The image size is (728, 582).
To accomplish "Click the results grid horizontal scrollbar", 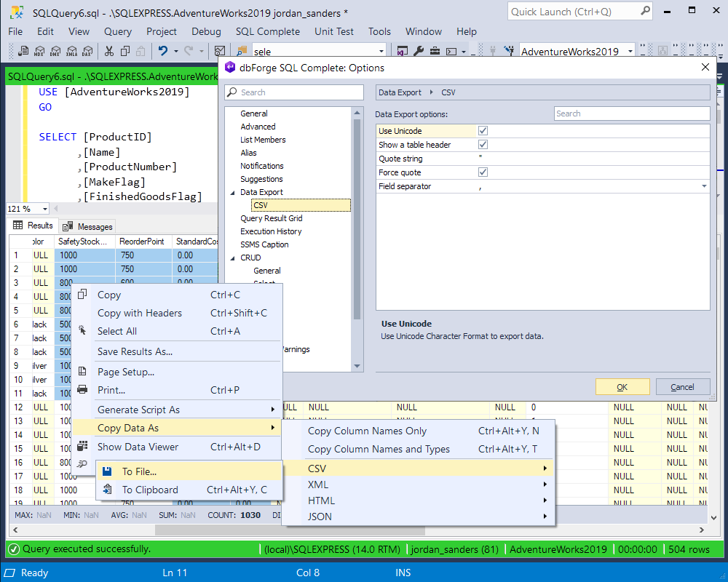I will pyautogui.click(x=290, y=530).
